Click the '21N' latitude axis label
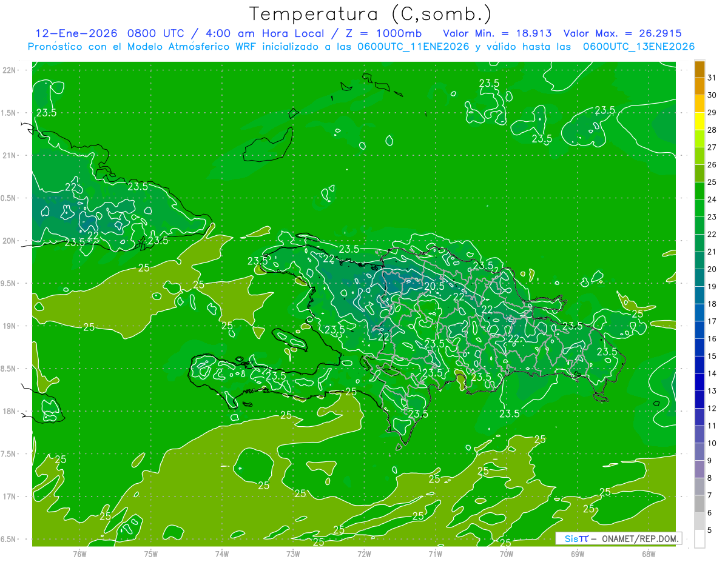This screenshot has width=728, height=562. pos(10,156)
